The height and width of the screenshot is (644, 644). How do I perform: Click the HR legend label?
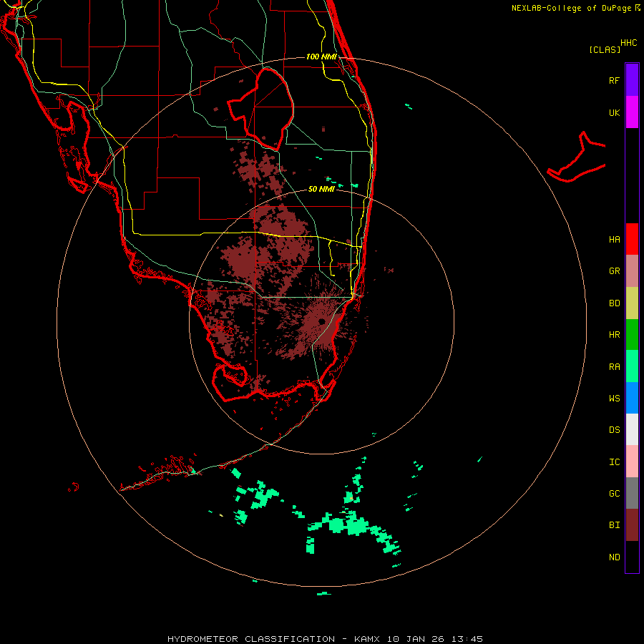[614, 335]
